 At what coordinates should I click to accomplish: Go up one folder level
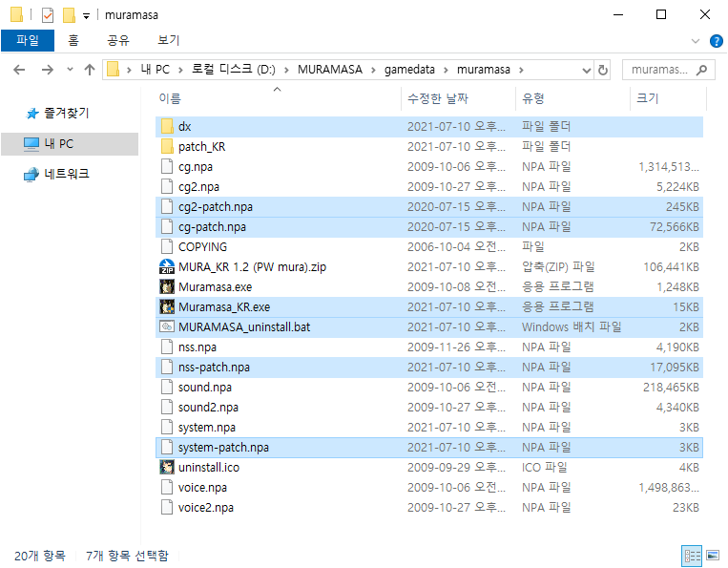(89, 70)
